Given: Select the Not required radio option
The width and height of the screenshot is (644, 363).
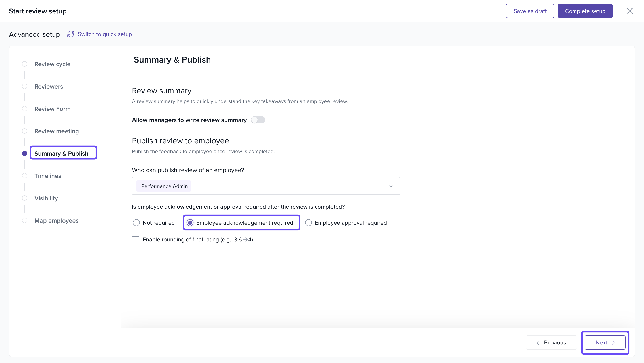Looking at the screenshot, I should [136, 223].
